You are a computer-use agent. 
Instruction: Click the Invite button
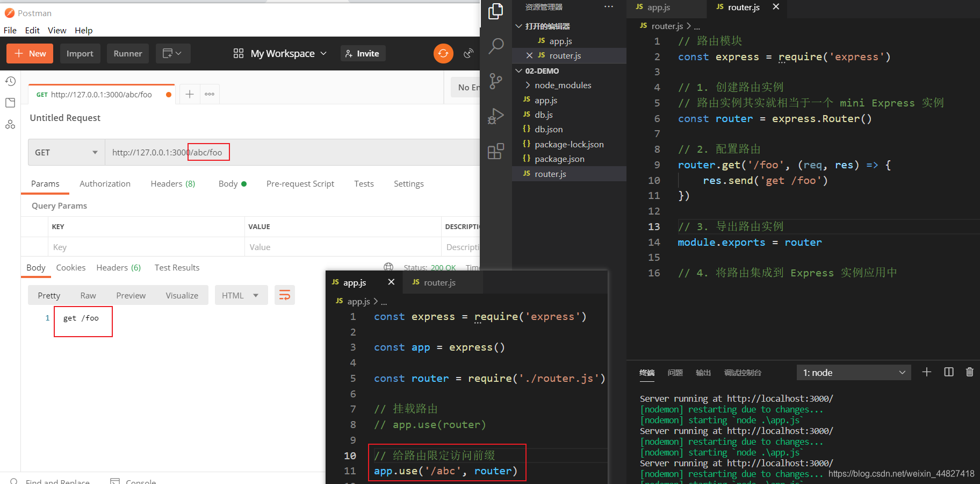click(363, 53)
